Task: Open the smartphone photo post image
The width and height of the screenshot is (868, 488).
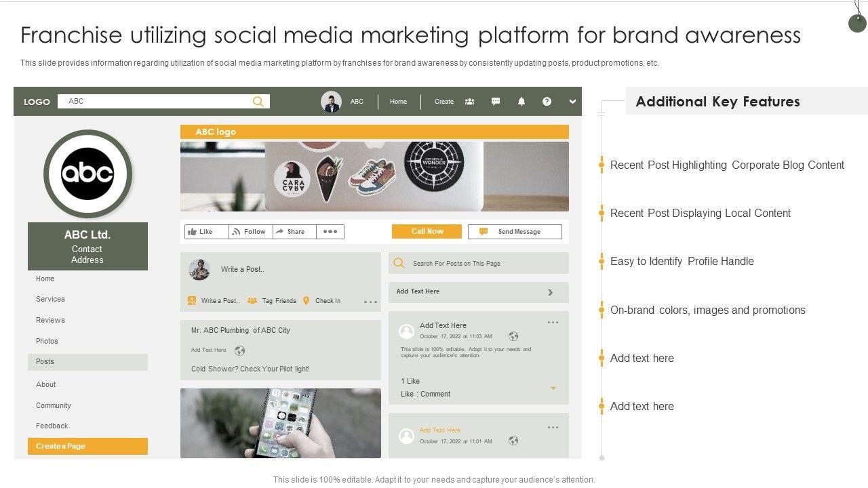Action: point(281,424)
